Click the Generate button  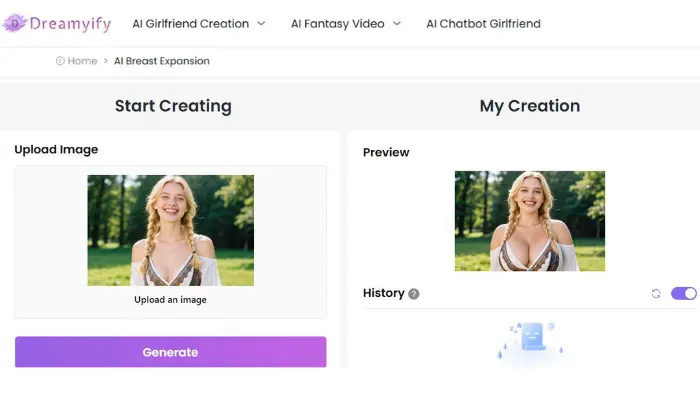tap(171, 352)
